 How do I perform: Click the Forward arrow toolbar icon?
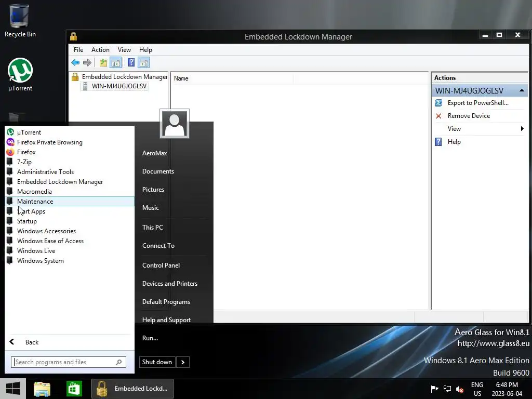87,62
